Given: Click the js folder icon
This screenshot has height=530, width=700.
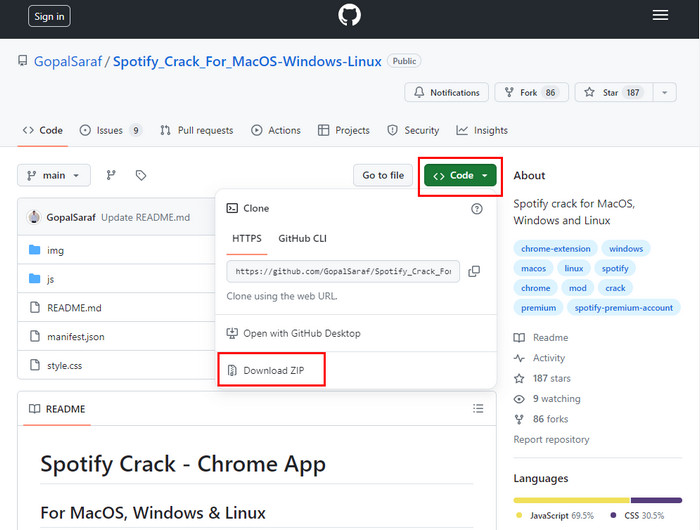Looking at the screenshot, I should click(x=34, y=279).
